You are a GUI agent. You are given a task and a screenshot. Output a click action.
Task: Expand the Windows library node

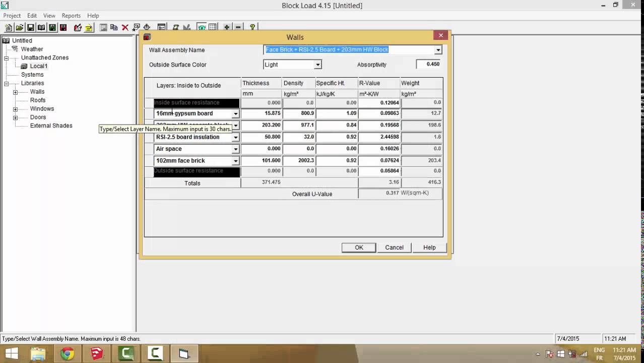tap(15, 109)
